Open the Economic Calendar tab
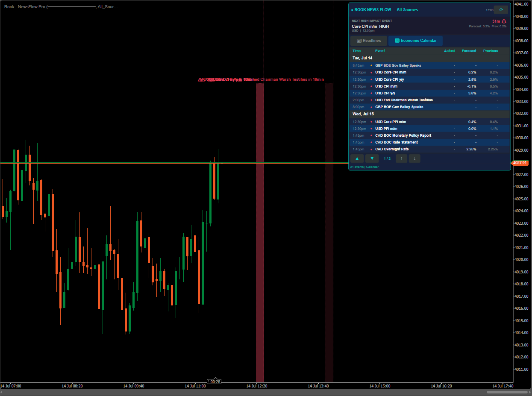This screenshot has width=532, height=396. point(415,41)
